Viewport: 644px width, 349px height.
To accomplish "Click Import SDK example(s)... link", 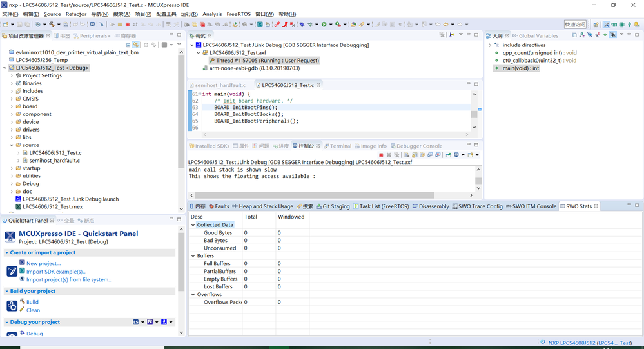I will [56, 272].
